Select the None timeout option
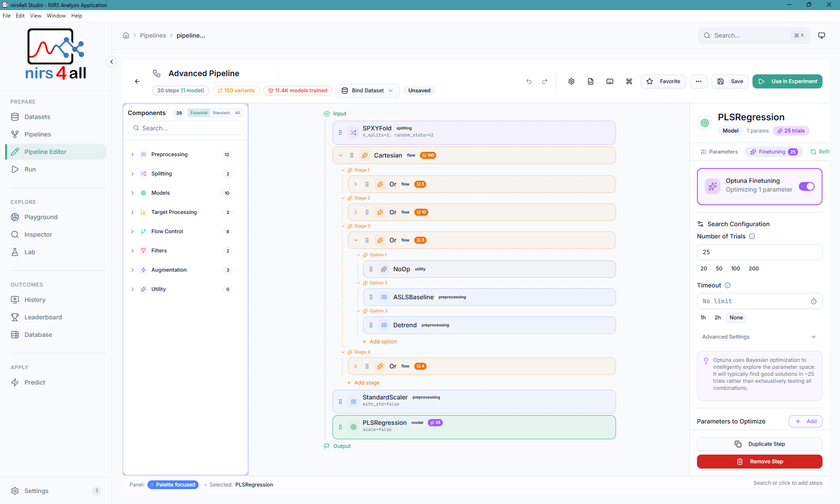The image size is (840, 504). click(736, 318)
